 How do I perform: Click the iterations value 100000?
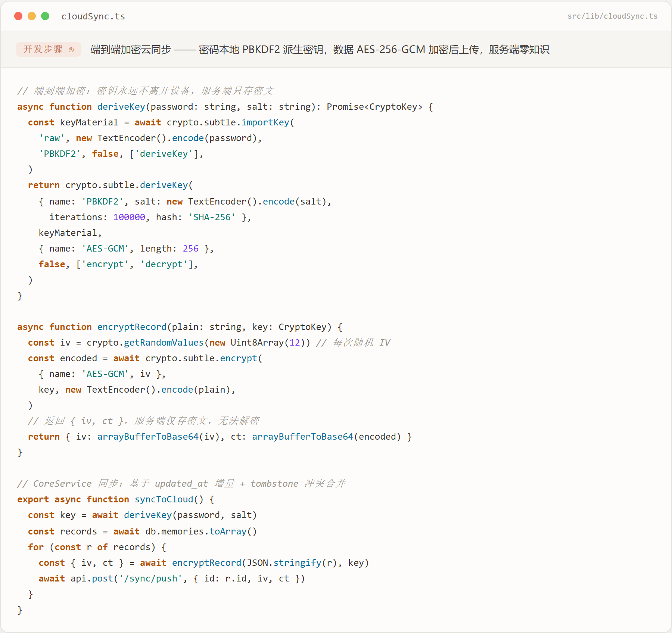[x=129, y=217]
